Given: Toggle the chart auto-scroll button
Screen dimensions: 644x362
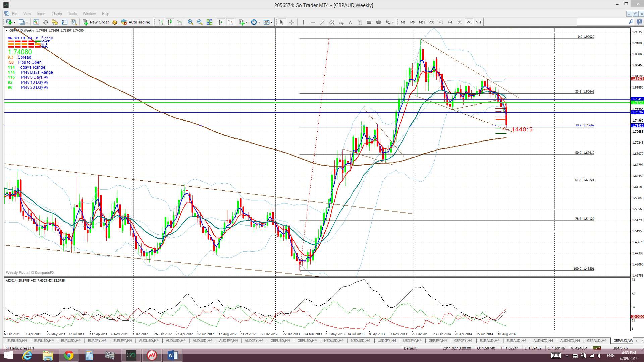Looking at the screenshot, I should (x=221, y=22).
